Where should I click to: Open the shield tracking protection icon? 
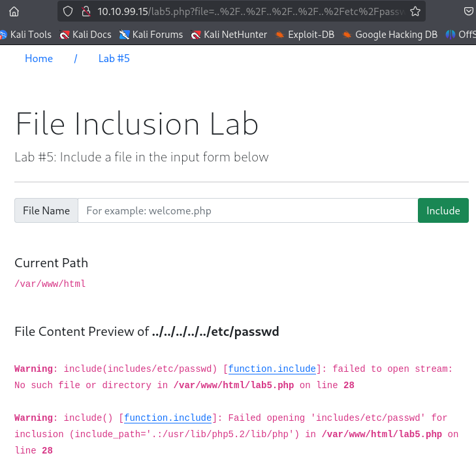[68, 12]
